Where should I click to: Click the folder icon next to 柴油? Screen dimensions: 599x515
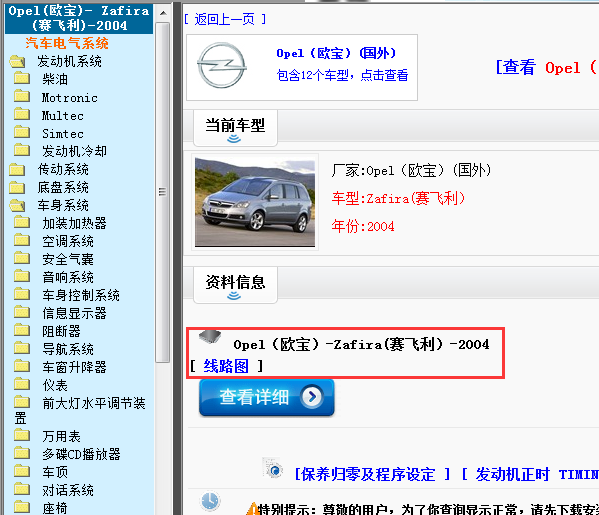(x=22, y=78)
